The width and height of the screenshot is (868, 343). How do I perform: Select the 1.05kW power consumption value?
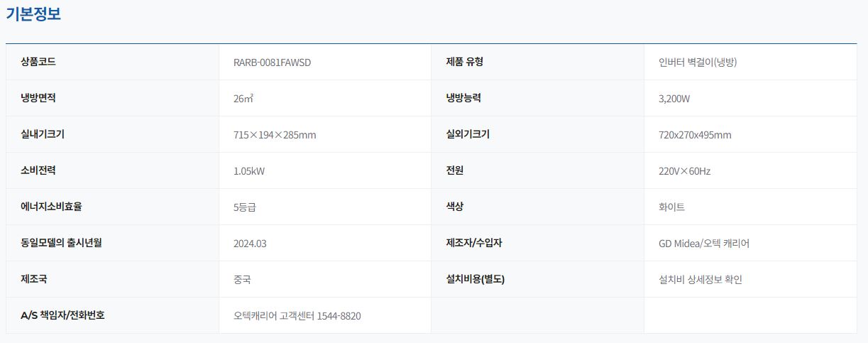[x=249, y=171]
